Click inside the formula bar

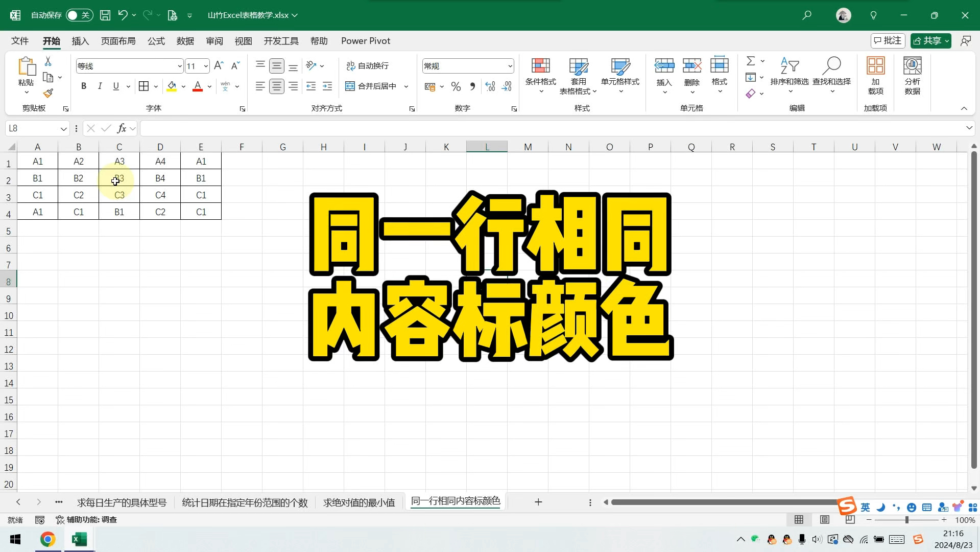pos(511,128)
